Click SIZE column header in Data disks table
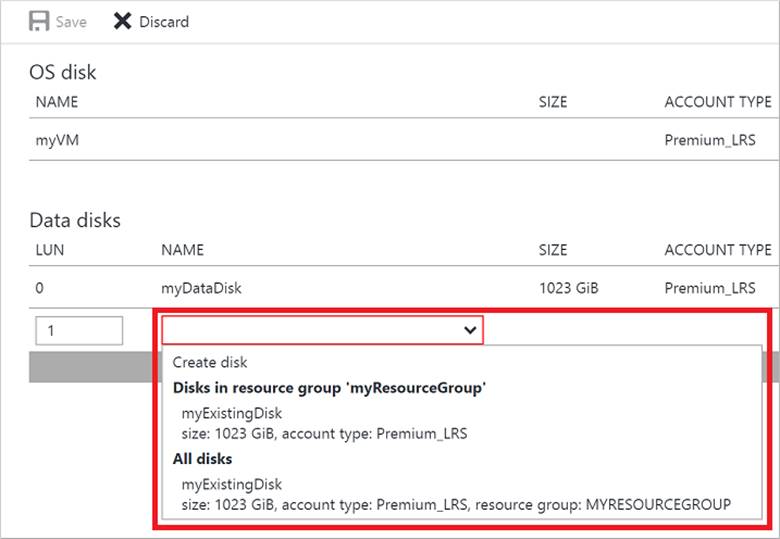This screenshot has width=780, height=539. tap(553, 250)
